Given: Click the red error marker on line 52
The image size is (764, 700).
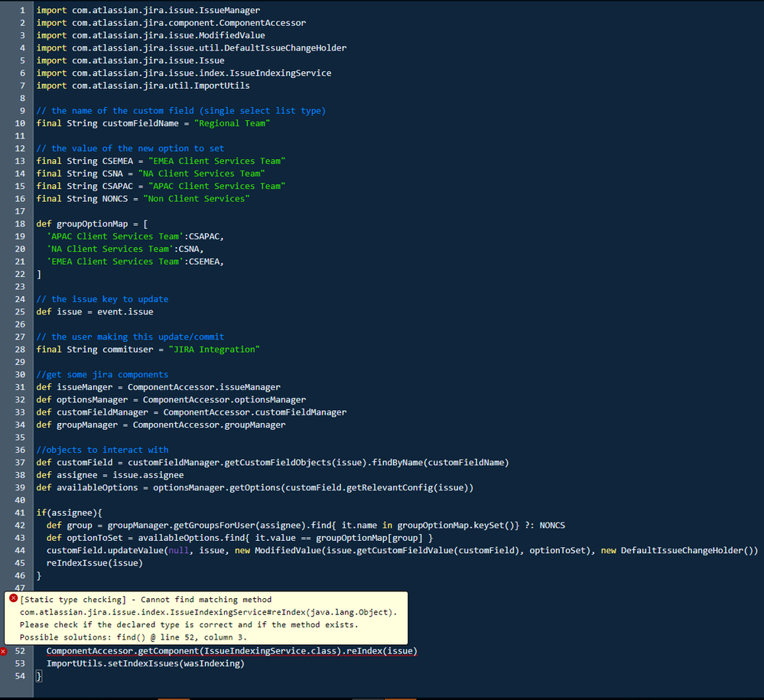Looking at the screenshot, I should [x=3, y=651].
